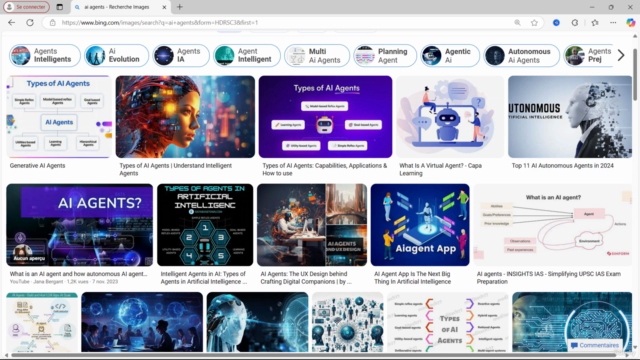Click the zoom magnifier icon in address bar

[517, 23]
